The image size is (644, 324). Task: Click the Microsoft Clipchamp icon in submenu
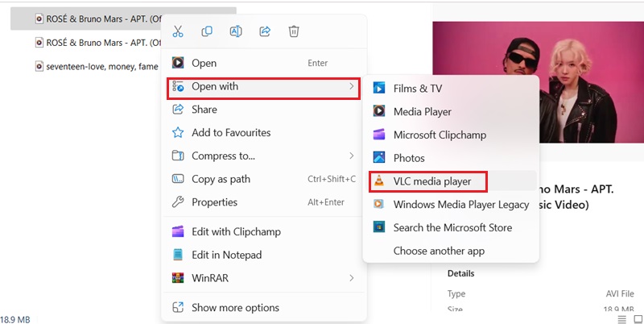point(379,135)
